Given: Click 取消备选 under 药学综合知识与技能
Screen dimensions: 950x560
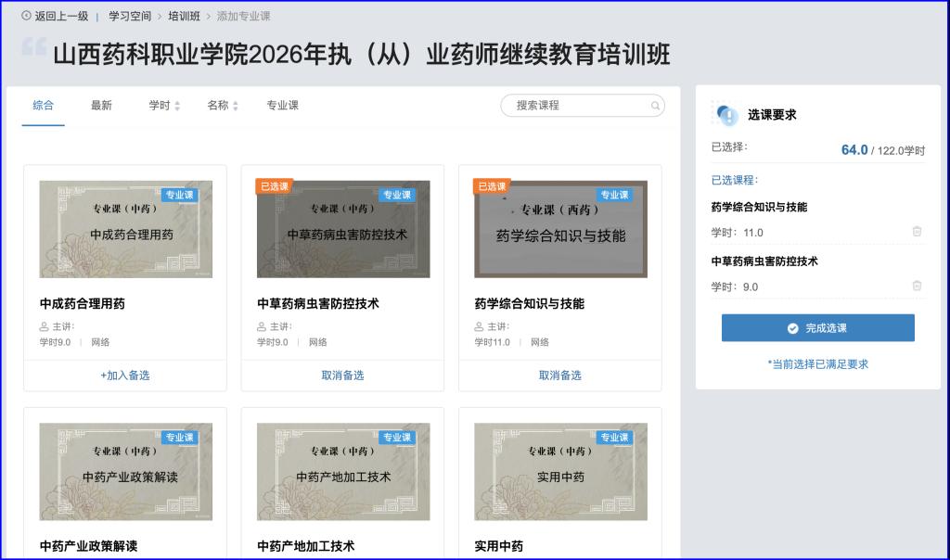Looking at the screenshot, I should tap(559, 375).
